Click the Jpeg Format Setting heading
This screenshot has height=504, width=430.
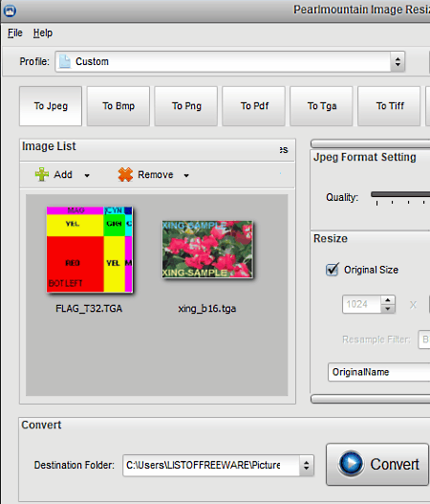(365, 157)
